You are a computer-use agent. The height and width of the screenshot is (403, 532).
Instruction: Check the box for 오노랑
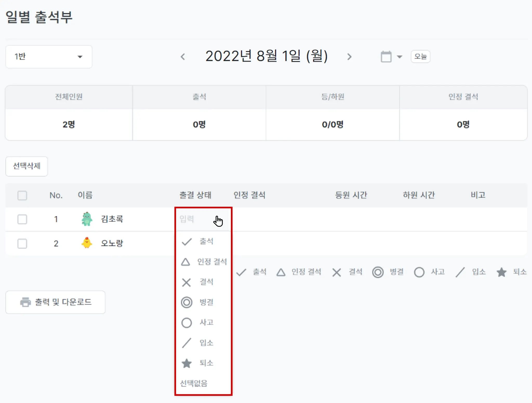(x=22, y=244)
